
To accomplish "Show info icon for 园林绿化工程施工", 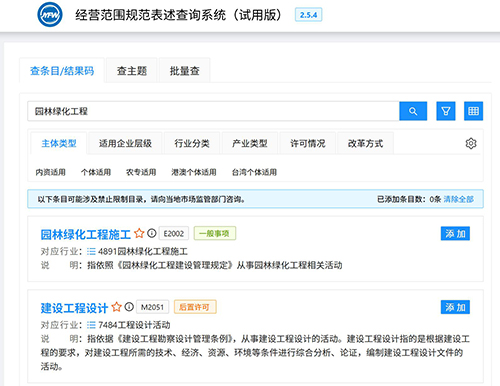I will (x=152, y=233).
